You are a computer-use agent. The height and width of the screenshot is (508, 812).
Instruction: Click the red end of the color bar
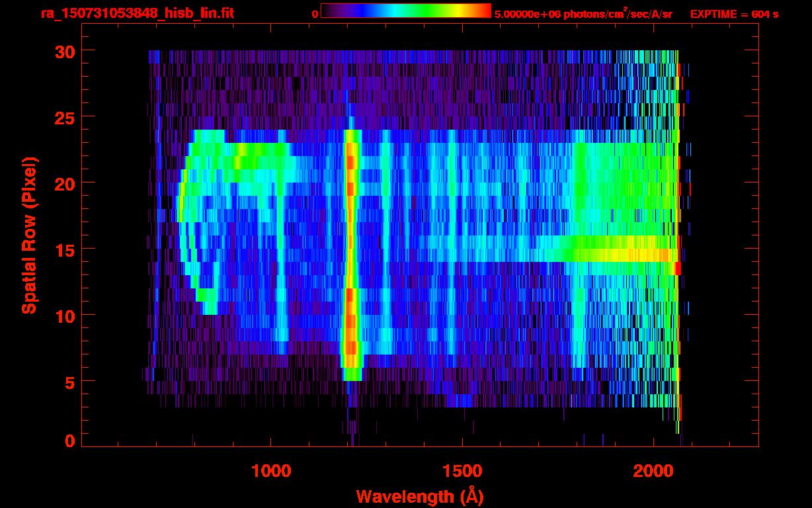[x=483, y=11]
